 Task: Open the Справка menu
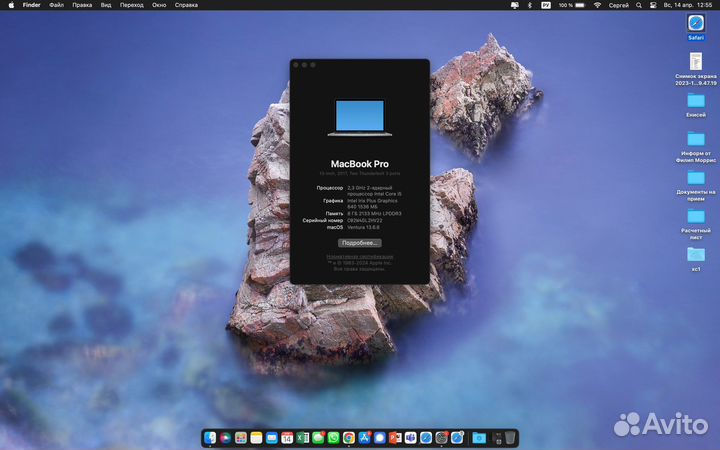click(186, 5)
